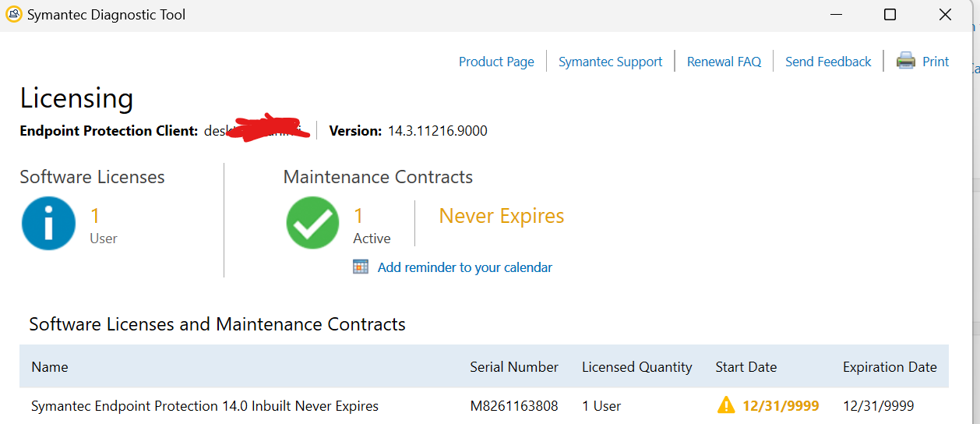980x424 pixels.
Task: Open the Symantec Support link
Action: tap(610, 62)
